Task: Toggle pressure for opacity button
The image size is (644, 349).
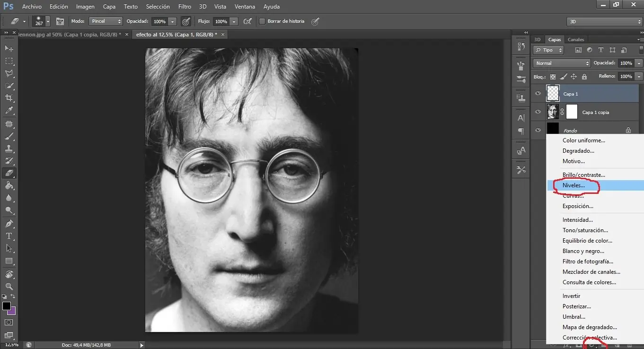Action: tap(186, 21)
